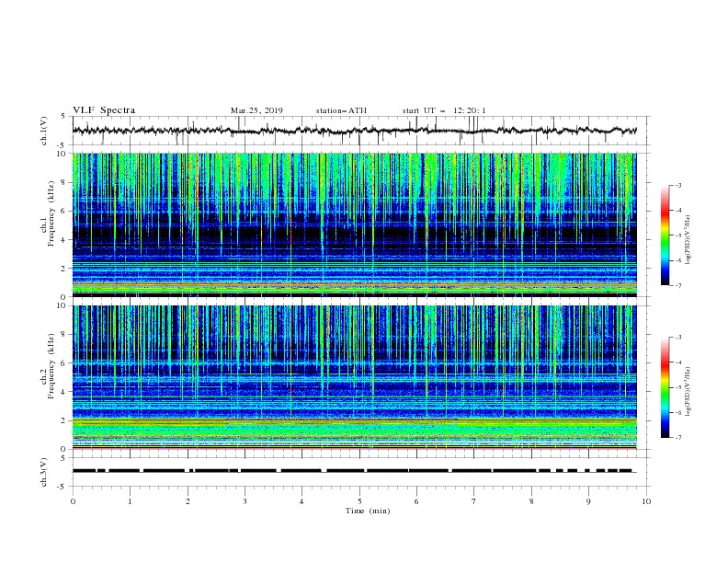Click the 'station=ATH' label
The image size is (728, 563).
tap(341, 110)
